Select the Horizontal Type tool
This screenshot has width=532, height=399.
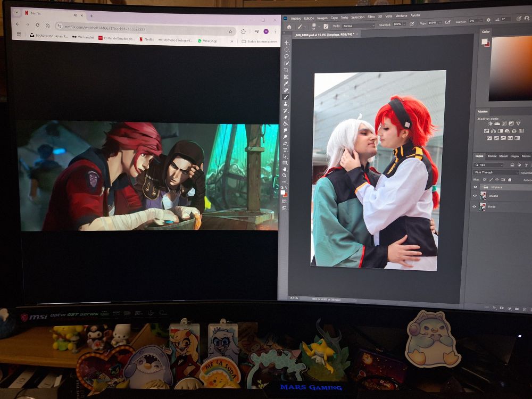point(285,150)
